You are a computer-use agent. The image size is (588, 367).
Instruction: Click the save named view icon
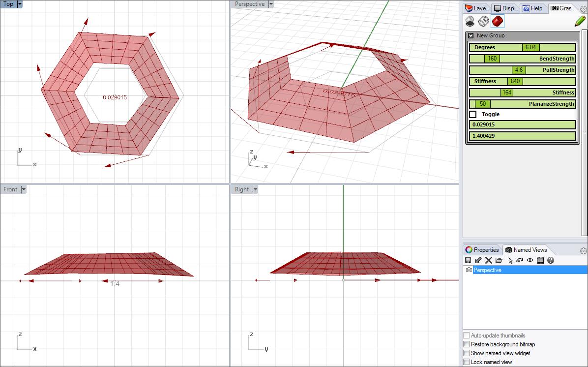click(x=468, y=260)
